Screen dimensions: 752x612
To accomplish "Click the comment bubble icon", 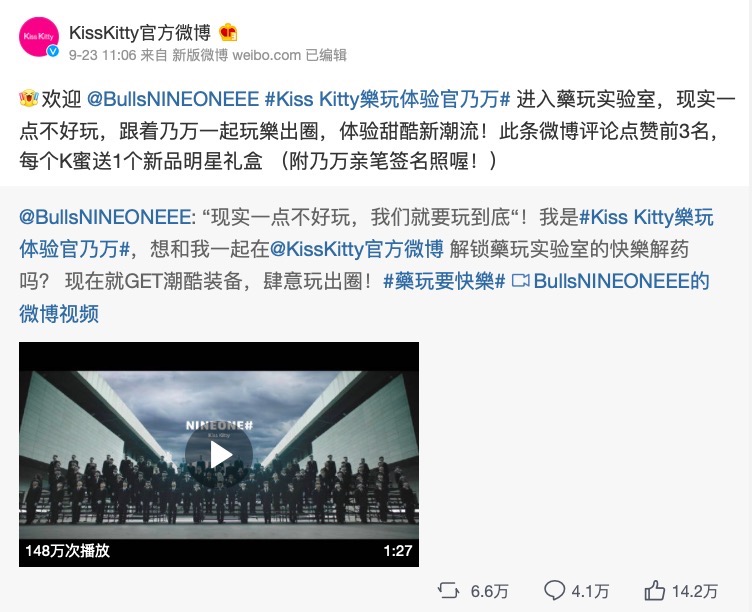I will tap(554, 590).
